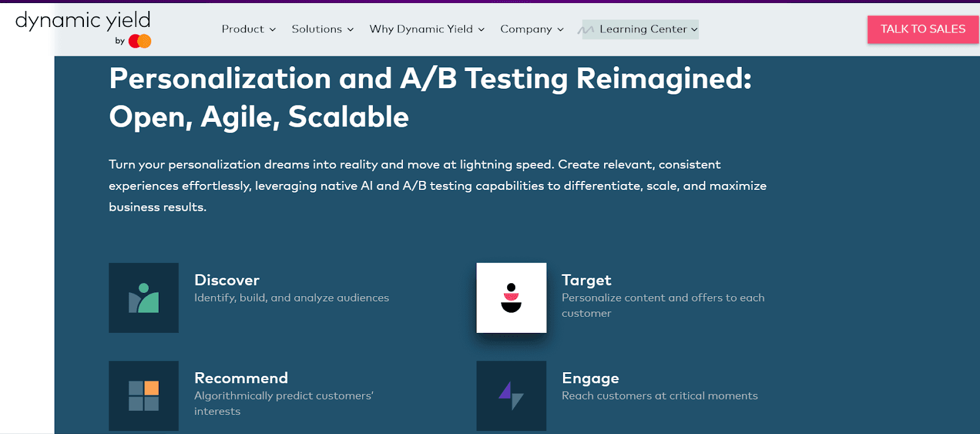Expand the Solutions dropdown chevron

click(x=350, y=29)
